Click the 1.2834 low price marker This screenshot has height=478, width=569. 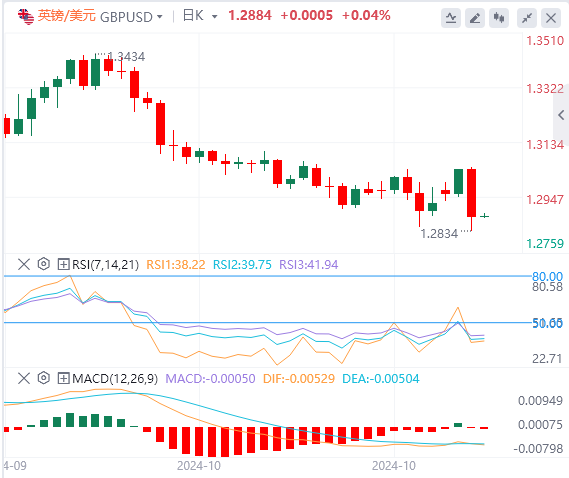(x=439, y=234)
